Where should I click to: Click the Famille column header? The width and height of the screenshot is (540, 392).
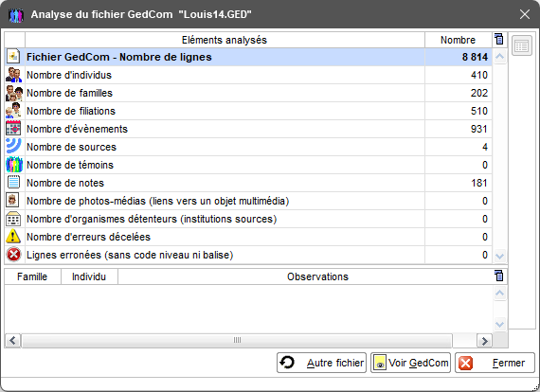[32, 276]
